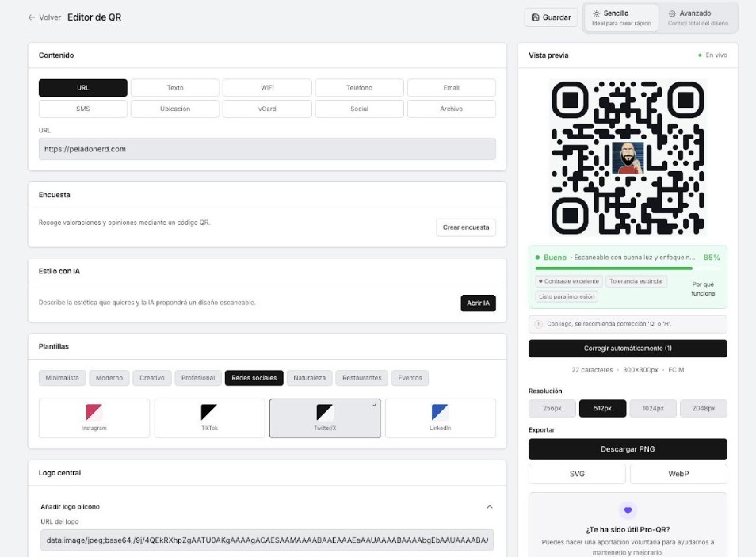Click the Twitter/X template card
Image resolution: width=756 pixels, height=557 pixels.
[x=325, y=418]
